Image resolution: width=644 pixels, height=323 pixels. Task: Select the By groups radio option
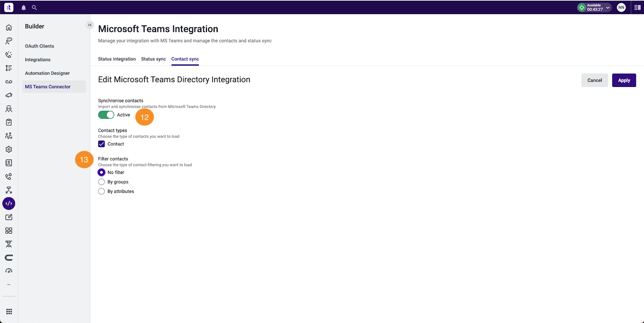101,182
